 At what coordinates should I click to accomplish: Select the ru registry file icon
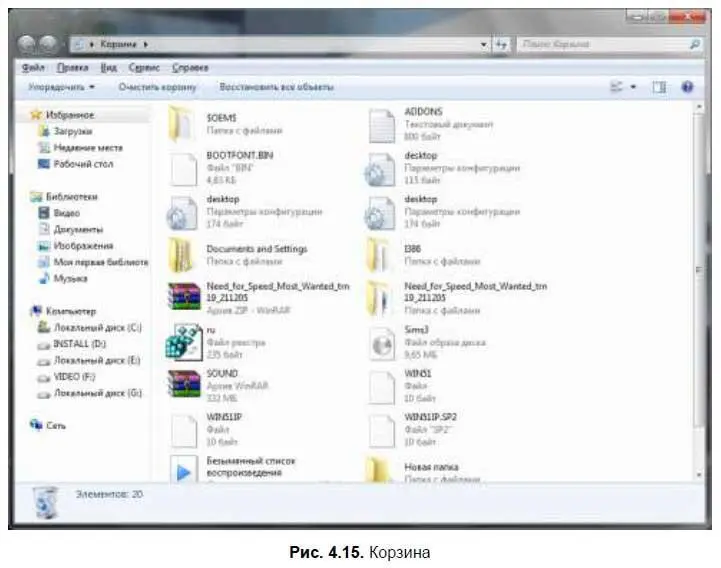tap(183, 341)
